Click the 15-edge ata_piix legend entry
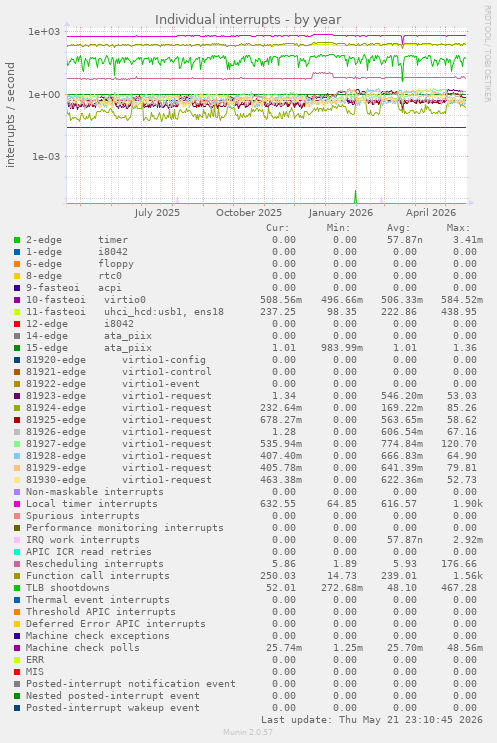The width and height of the screenshot is (497, 743). tap(89, 348)
